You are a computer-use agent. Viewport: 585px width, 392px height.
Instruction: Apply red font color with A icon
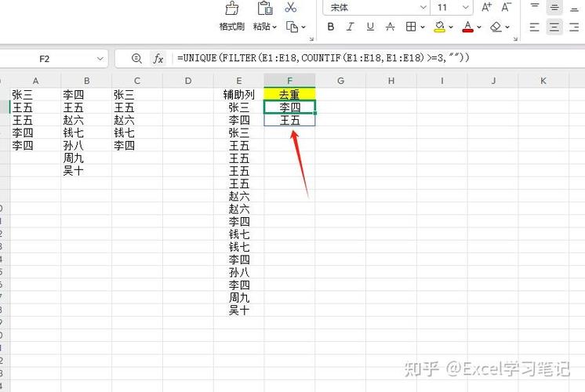(x=467, y=27)
